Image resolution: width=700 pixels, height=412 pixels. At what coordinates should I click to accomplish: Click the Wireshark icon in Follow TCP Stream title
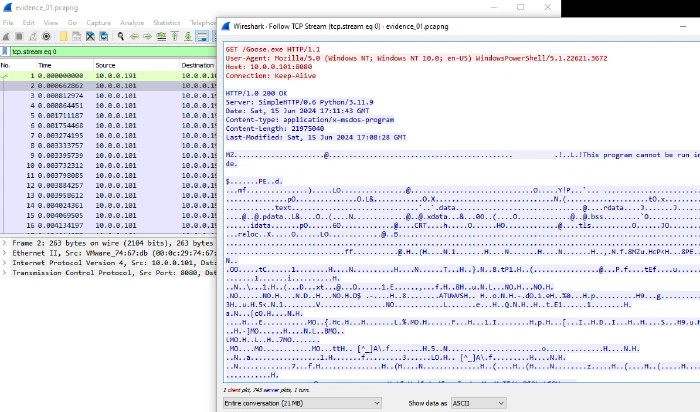[226, 26]
